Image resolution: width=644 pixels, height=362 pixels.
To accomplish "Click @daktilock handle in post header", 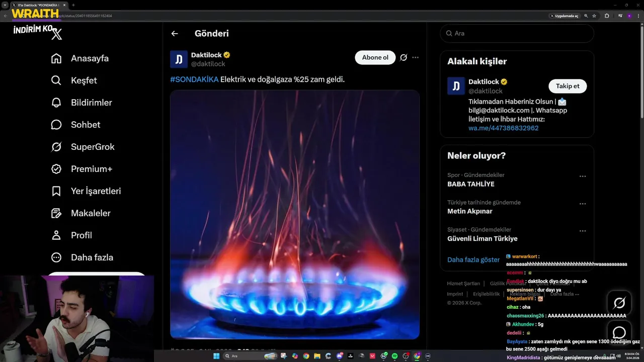I will coord(208,64).
